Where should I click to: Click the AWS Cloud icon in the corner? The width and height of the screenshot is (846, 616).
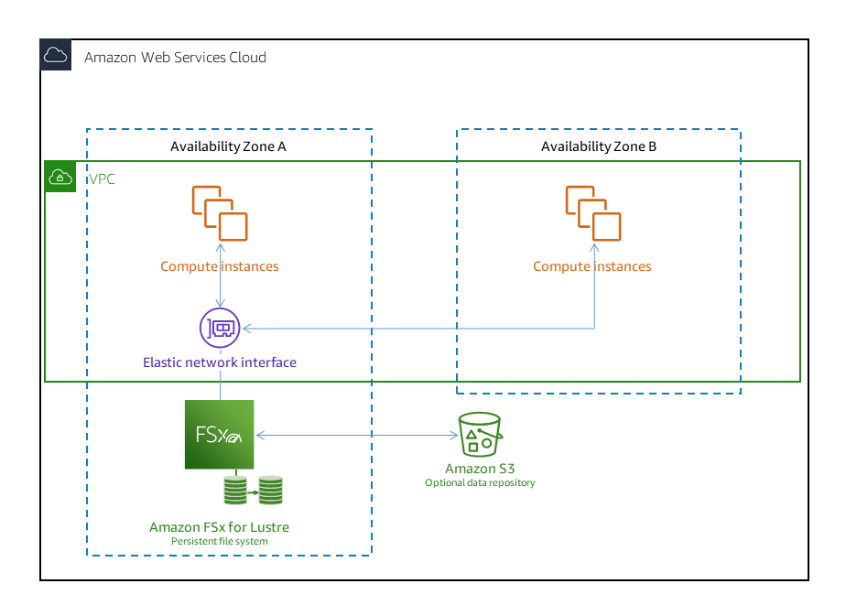56,55
